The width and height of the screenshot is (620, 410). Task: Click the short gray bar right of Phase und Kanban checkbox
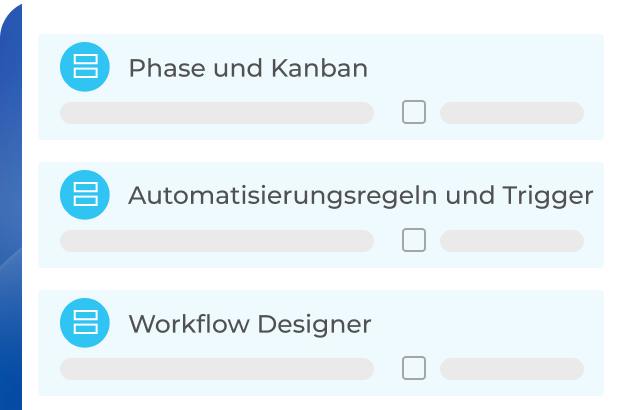[x=511, y=113]
